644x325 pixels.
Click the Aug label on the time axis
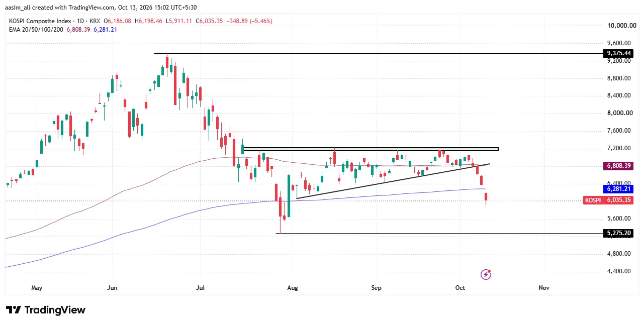292,288
